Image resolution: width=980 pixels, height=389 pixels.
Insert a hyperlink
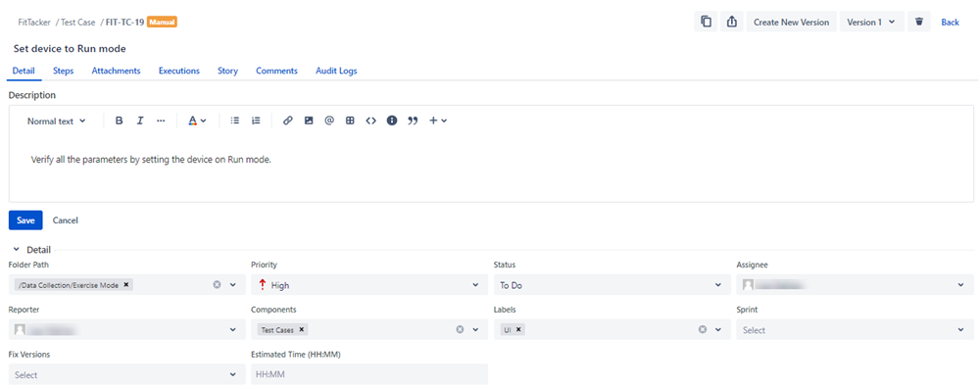coord(287,121)
